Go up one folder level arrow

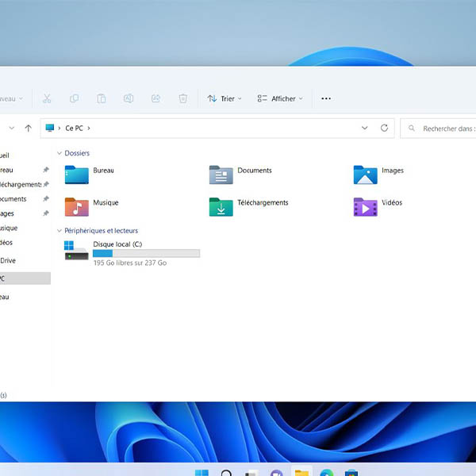pos(29,128)
